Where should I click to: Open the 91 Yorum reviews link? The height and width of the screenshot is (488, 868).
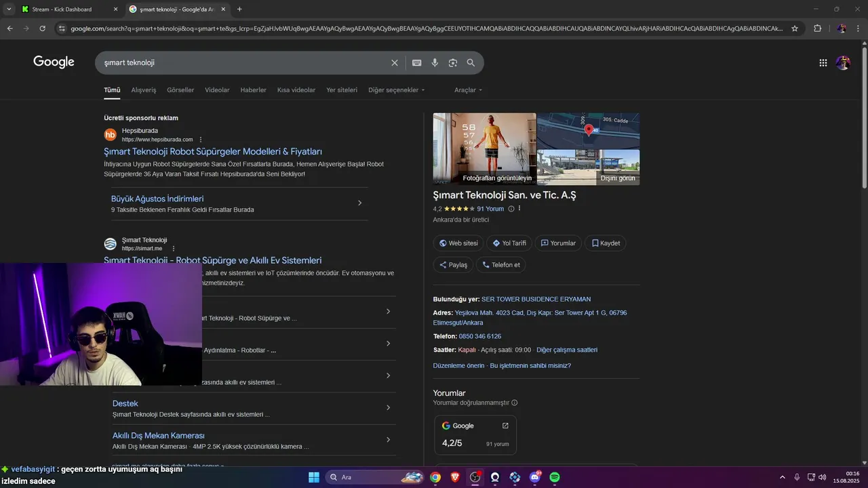pos(490,209)
